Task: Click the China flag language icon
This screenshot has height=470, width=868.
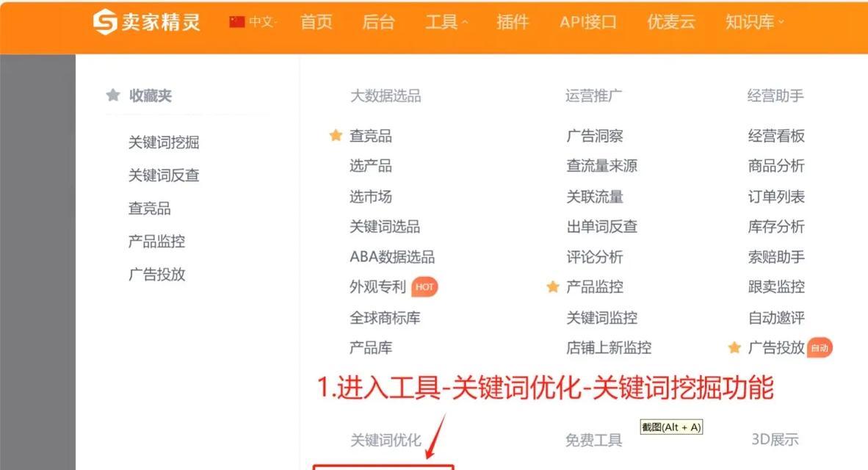Action: (237, 21)
